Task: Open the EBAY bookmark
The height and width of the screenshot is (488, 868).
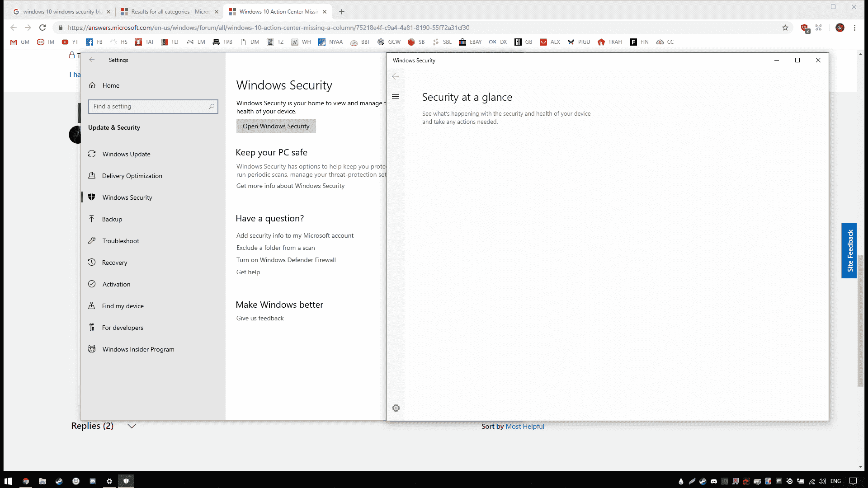Action: 470,42
